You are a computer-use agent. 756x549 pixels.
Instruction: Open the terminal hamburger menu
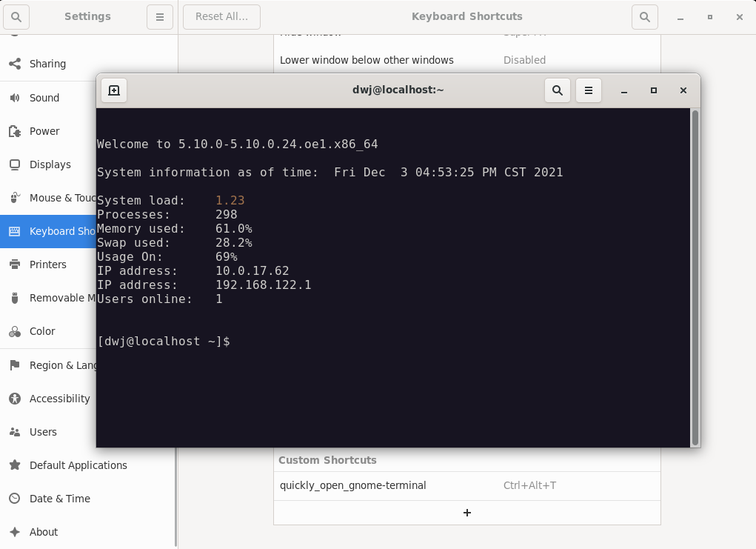coord(589,90)
